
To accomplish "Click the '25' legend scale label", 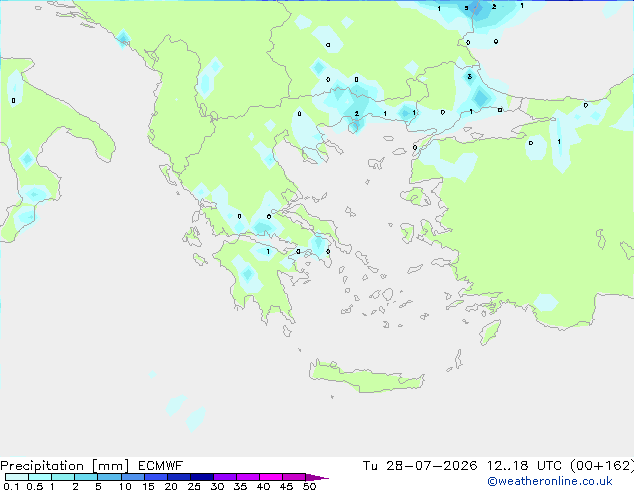I will tap(194, 486).
